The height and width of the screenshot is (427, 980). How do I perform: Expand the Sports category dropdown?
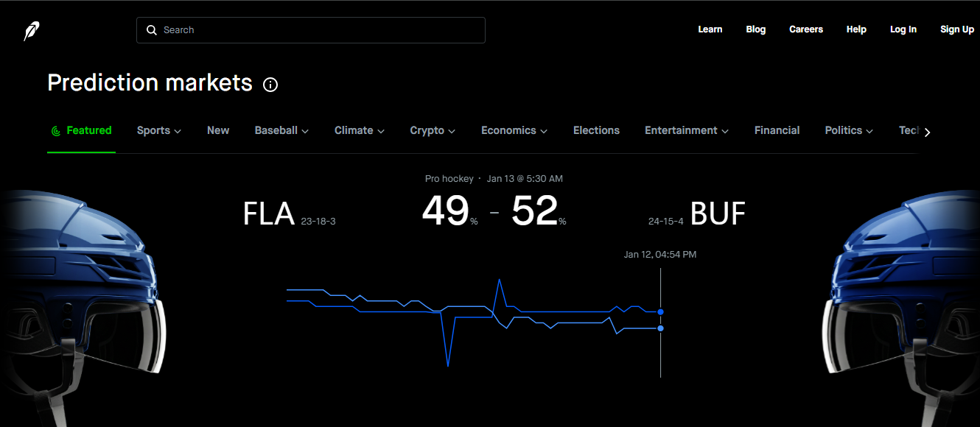coord(179,131)
